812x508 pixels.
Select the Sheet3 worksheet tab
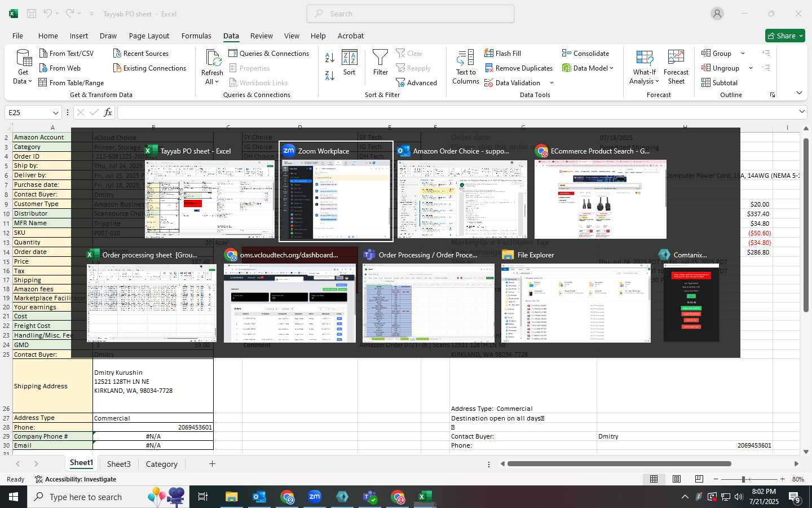119,464
